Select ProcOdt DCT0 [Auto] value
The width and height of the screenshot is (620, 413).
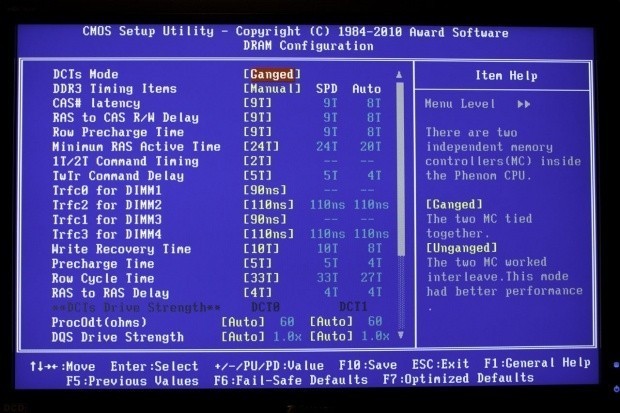pos(243,322)
